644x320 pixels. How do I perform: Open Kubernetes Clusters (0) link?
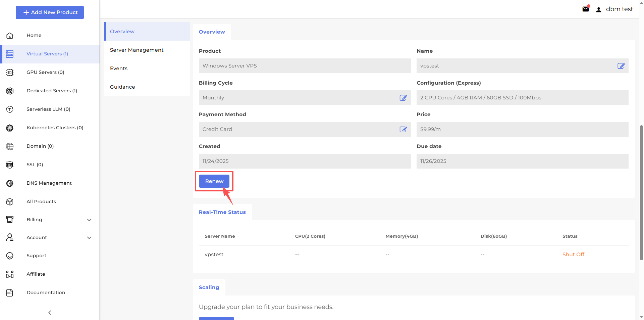55,128
